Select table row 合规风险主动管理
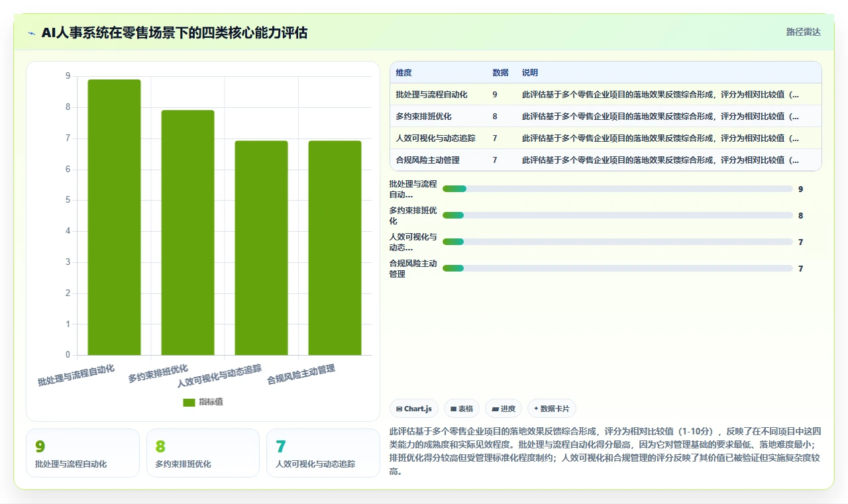 click(606, 160)
